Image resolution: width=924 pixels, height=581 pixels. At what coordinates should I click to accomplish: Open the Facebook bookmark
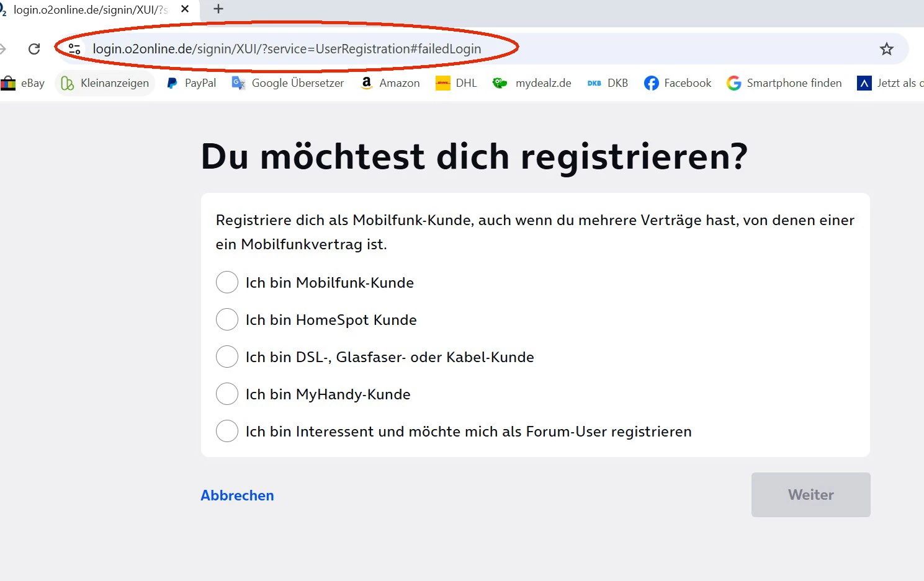click(x=678, y=83)
